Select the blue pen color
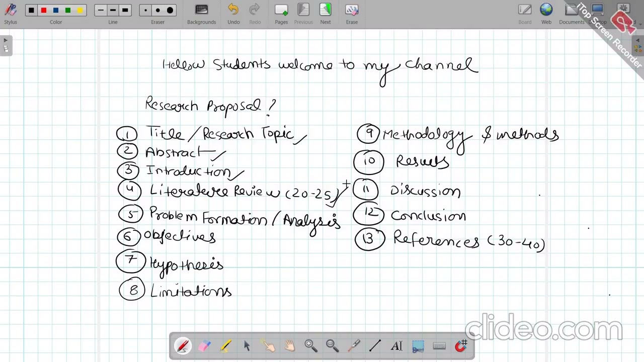 click(x=56, y=10)
